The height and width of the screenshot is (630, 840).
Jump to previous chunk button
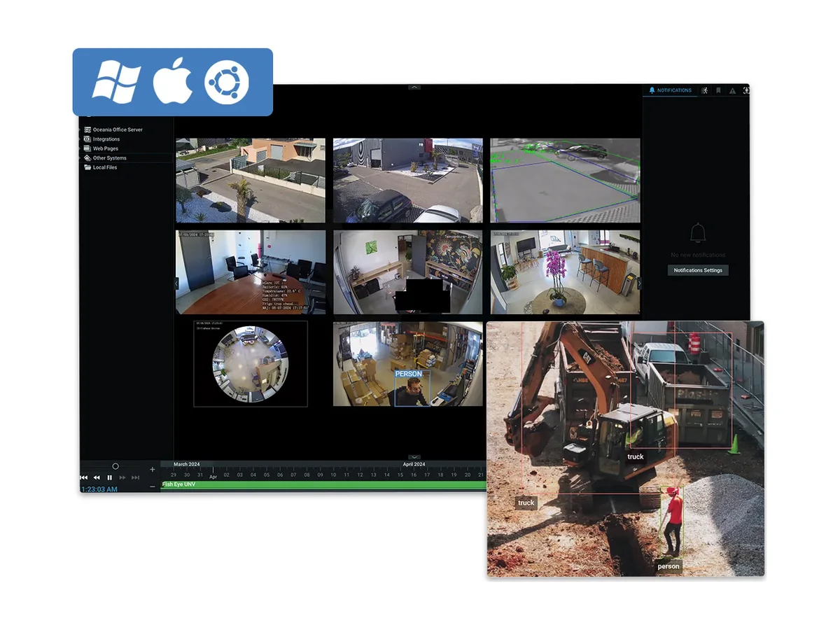click(x=84, y=477)
